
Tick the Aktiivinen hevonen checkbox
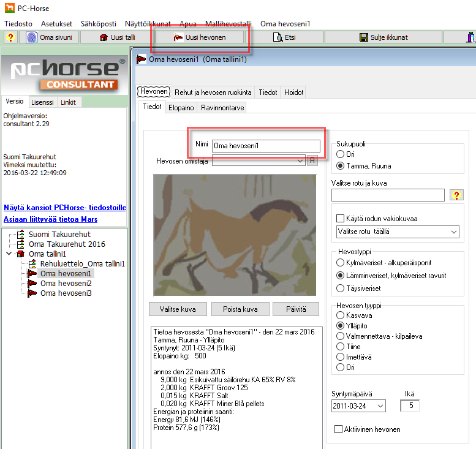339,429
